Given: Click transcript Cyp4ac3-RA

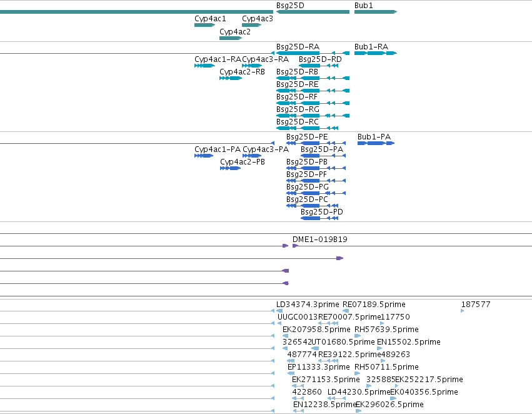Looking at the screenshot, I should click(252, 66).
